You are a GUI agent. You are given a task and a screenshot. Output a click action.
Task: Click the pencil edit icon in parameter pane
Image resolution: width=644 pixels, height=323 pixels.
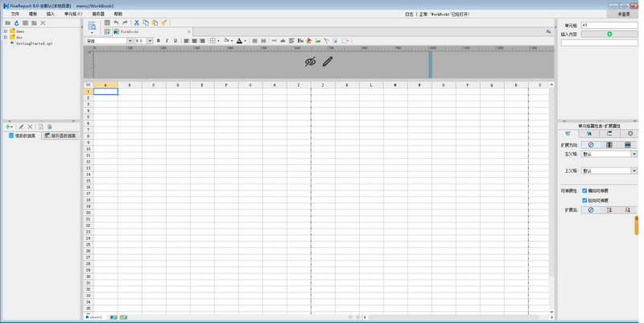tap(328, 62)
